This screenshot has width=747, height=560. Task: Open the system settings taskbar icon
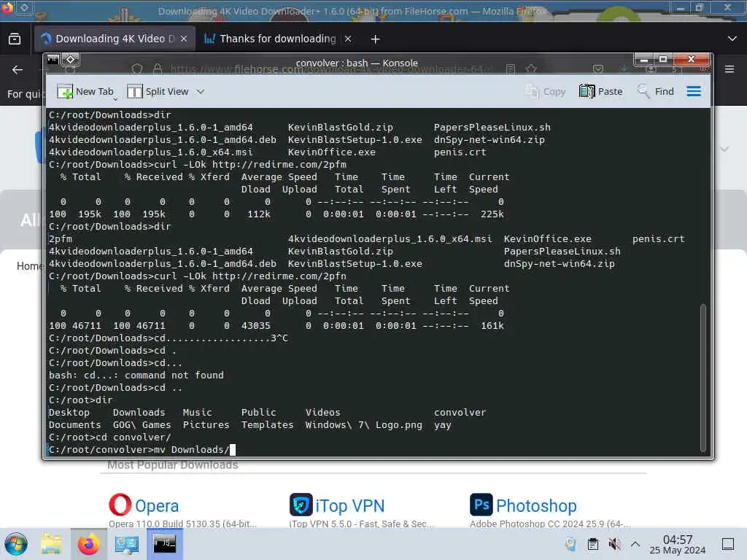tap(127, 544)
